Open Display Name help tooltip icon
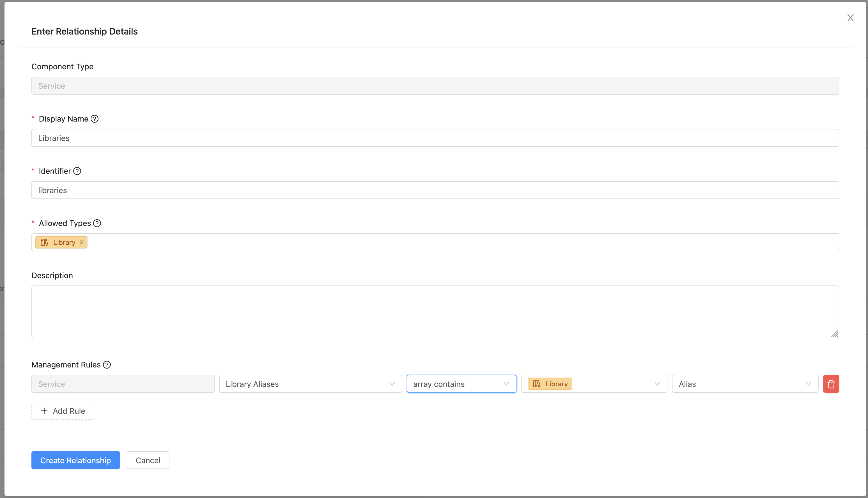868x498 pixels. 95,119
